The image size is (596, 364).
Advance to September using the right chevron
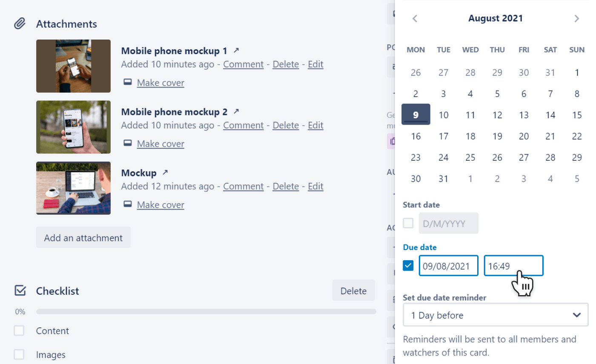click(576, 18)
